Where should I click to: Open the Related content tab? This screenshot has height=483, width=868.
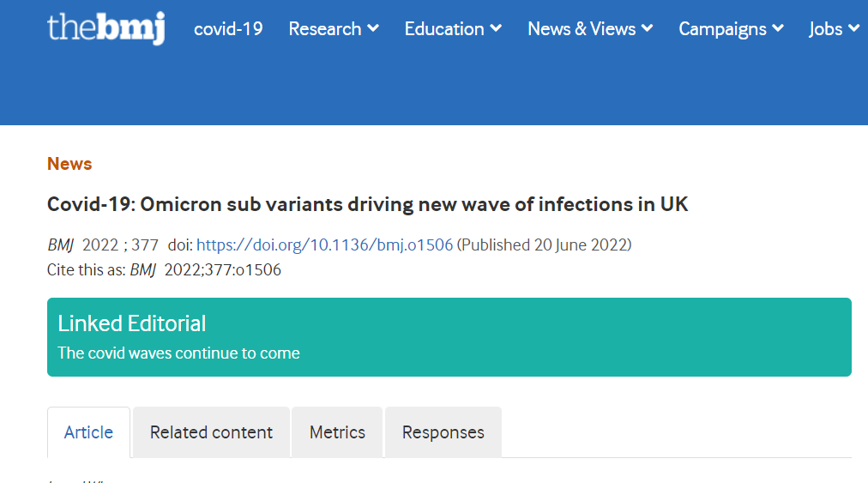[x=211, y=432]
